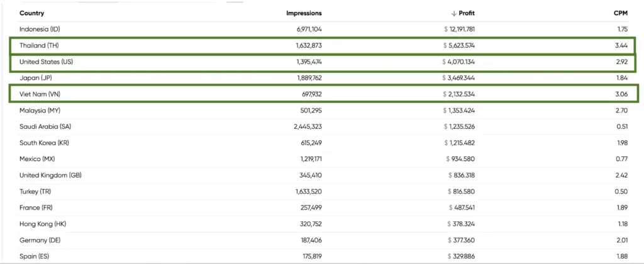Select the South Korea (KR) row label
The height and width of the screenshot is (264, 644).
click(x=44, y=143)
